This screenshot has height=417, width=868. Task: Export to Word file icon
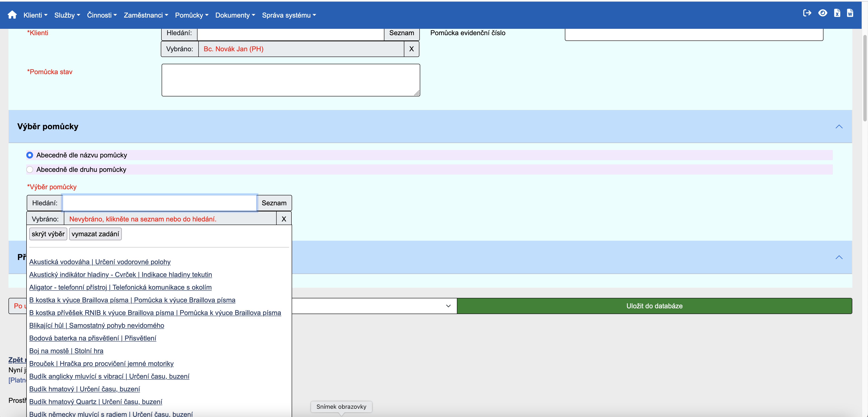(850, 13)
